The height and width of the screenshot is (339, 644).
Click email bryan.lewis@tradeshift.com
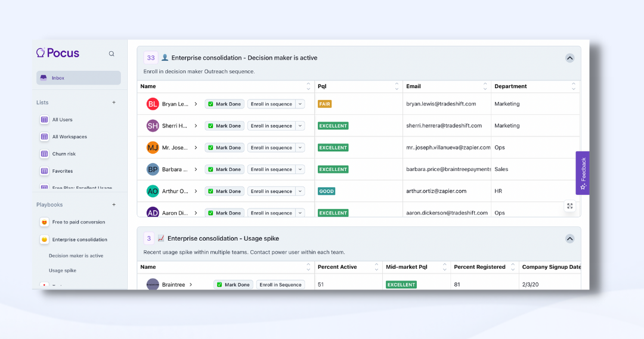pos(441,104)
